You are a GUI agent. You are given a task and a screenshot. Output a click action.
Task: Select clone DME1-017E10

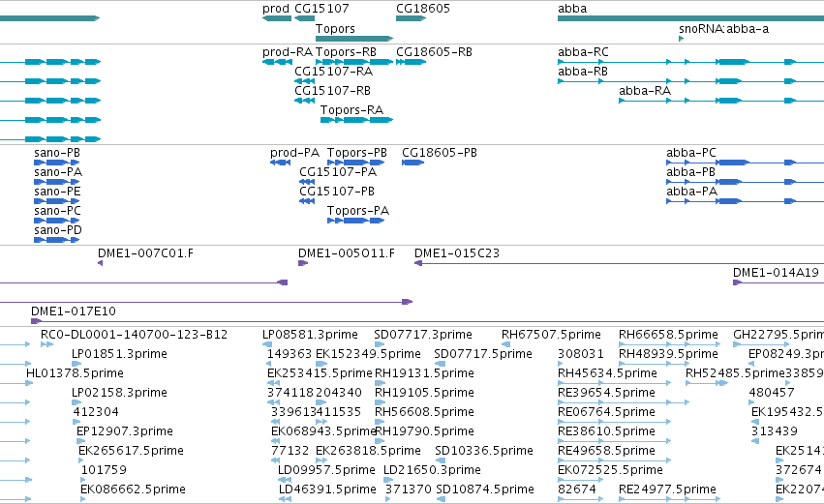(x=427, y=322)
